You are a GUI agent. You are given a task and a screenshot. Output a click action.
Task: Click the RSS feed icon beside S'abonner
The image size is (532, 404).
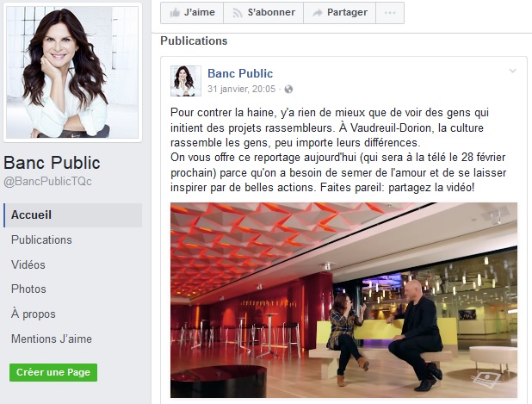[237, 13]
